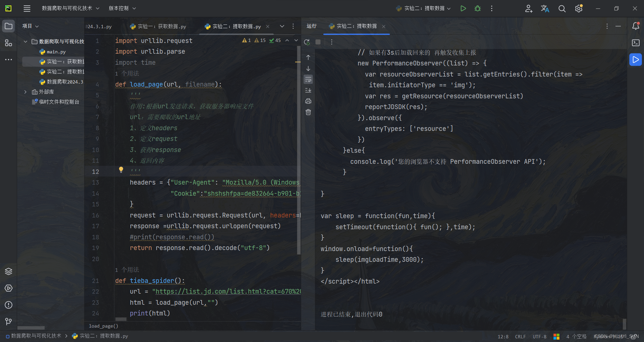Click 4 个空格 indent setting
The image size is (644, 342).
pos(576,337)
